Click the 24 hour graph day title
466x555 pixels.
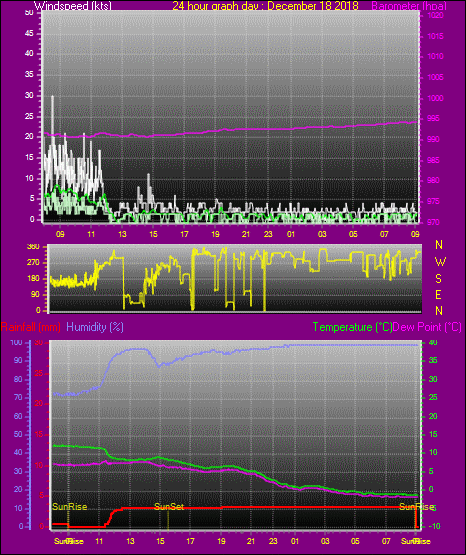(x=265, y=6)
